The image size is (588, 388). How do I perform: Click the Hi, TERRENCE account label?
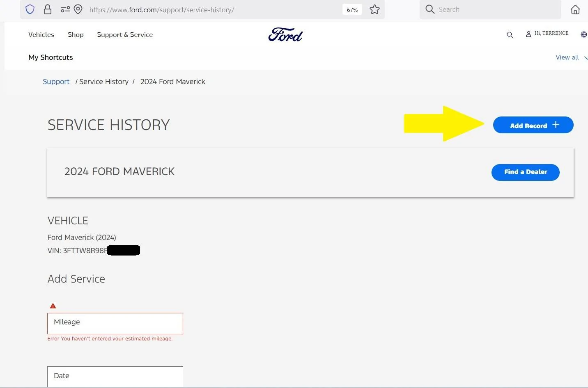tap(551, 33)
